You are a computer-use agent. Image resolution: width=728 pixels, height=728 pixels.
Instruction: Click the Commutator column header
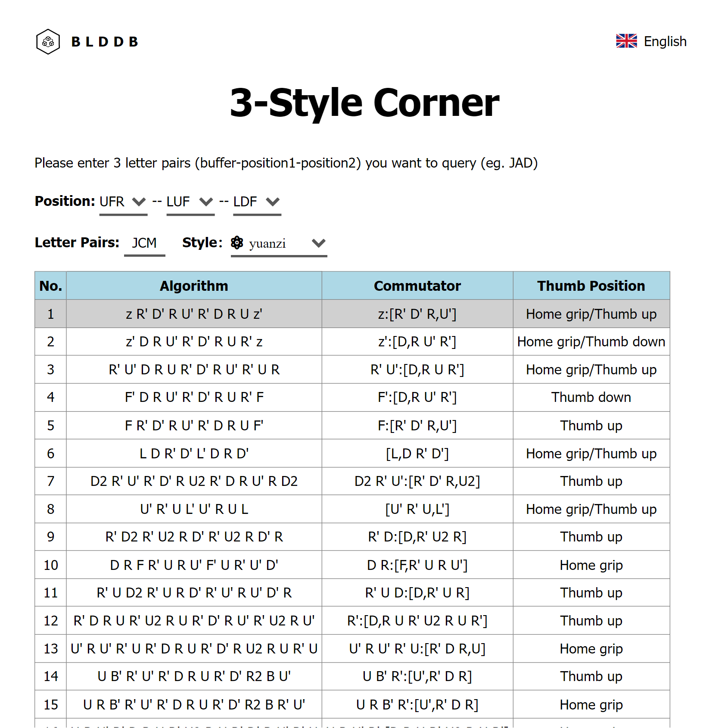tap(417, 286)
